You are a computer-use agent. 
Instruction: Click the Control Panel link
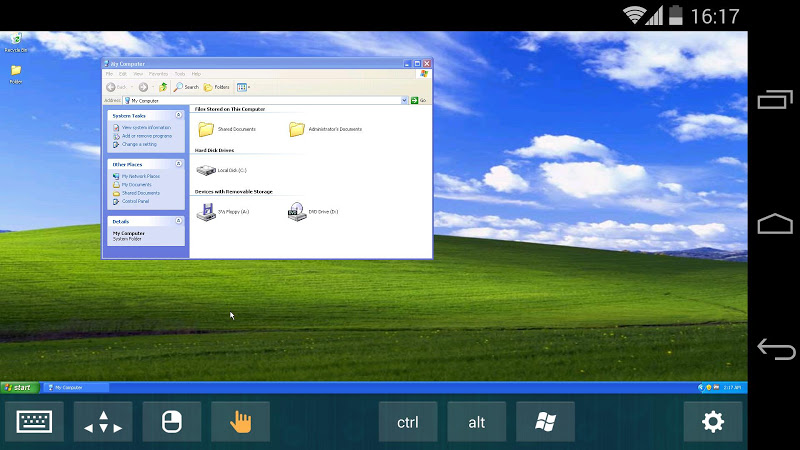pos(135,201)
